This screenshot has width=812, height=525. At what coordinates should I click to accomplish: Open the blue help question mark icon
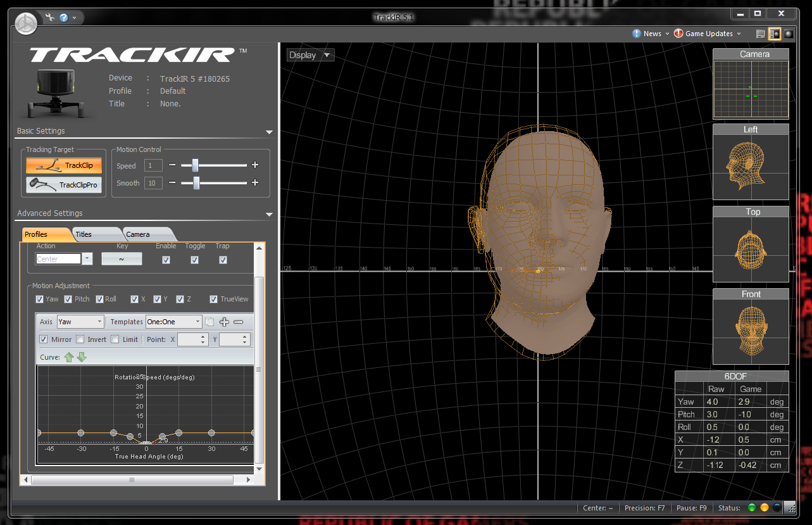pos(63,17)
